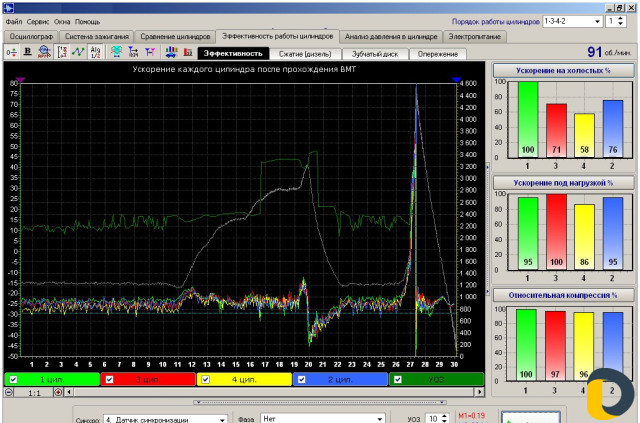Viewport: 640px width, 423px height.
Task: Uncheck the red '3 цил.' checkbox
Action: (108, 380)
